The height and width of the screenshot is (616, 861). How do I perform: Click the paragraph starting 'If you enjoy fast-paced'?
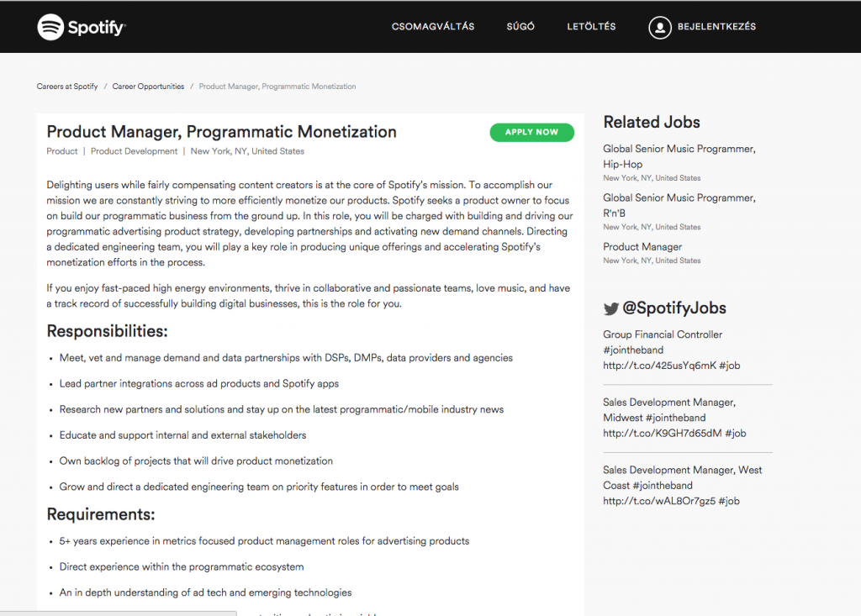(309, 296)
